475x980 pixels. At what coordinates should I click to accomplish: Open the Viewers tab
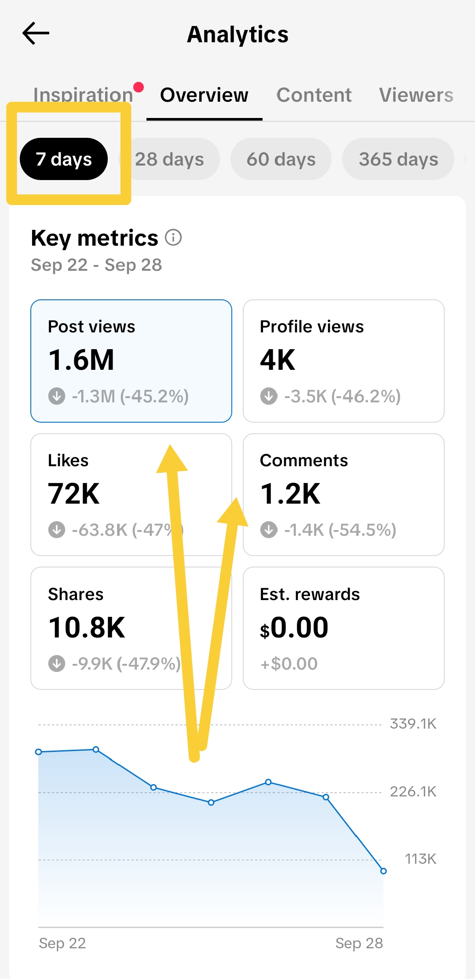[x=416, y=95]
